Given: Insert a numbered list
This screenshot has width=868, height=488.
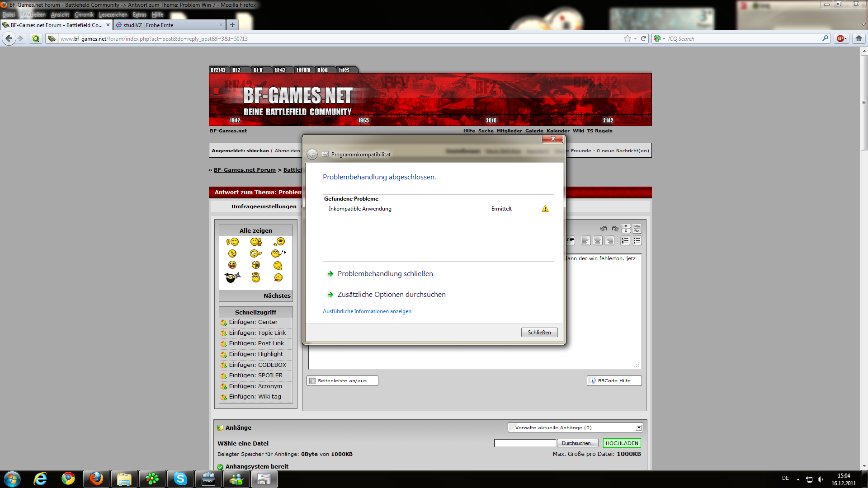Looking at the screenshot, I should (x=625, y=241).
